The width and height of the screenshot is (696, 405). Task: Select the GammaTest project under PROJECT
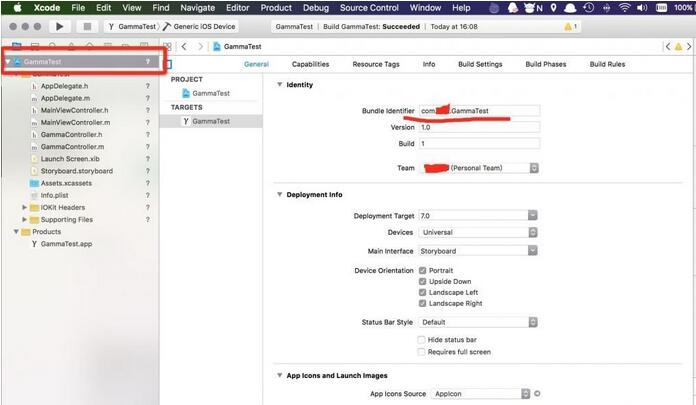[x=211, y=93]
